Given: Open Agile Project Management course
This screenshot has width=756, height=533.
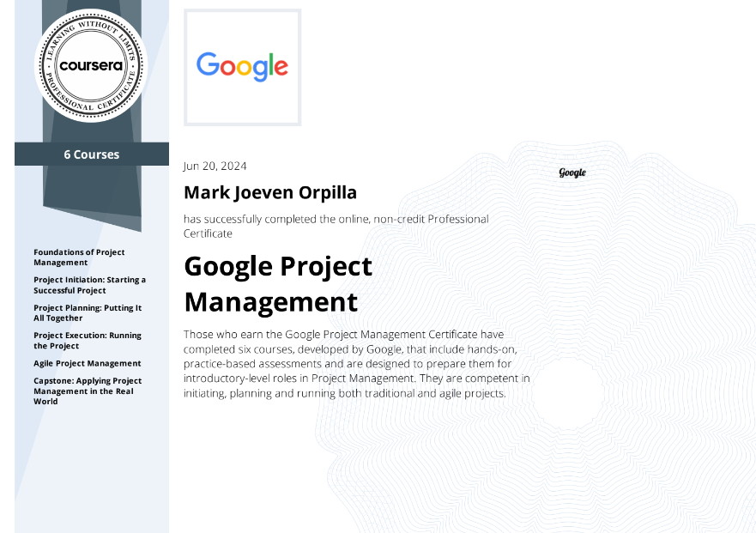Looking at the screenshot, I should 88,363.
